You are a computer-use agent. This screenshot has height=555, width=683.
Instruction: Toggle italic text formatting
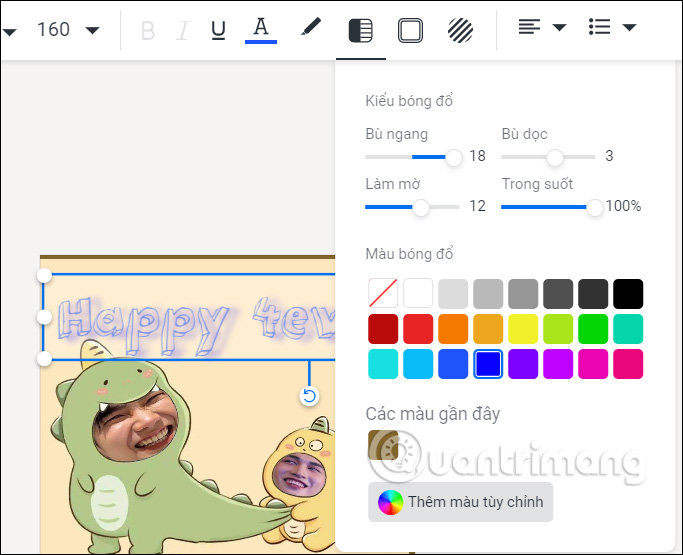click(182, 30)
